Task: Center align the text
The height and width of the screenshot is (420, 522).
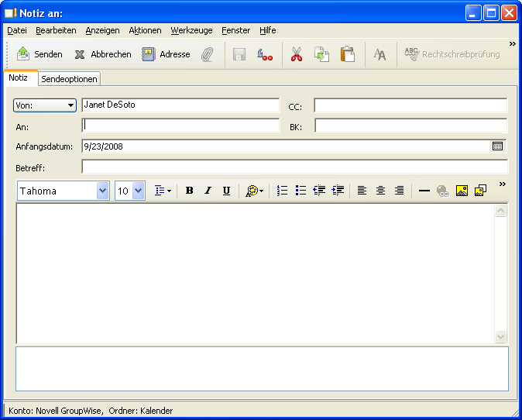Action: [x=380, y=191]
